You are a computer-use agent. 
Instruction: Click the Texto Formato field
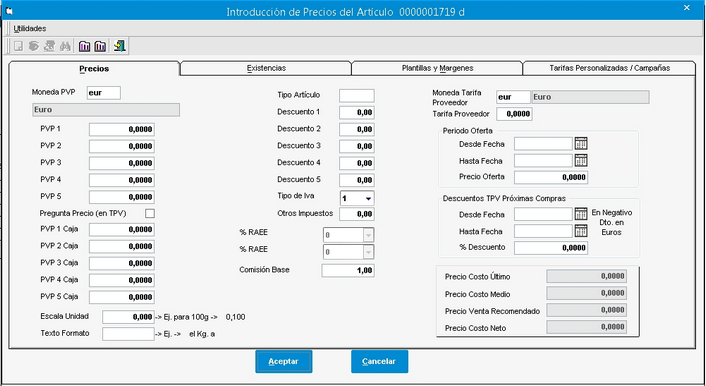click(128, 334)
